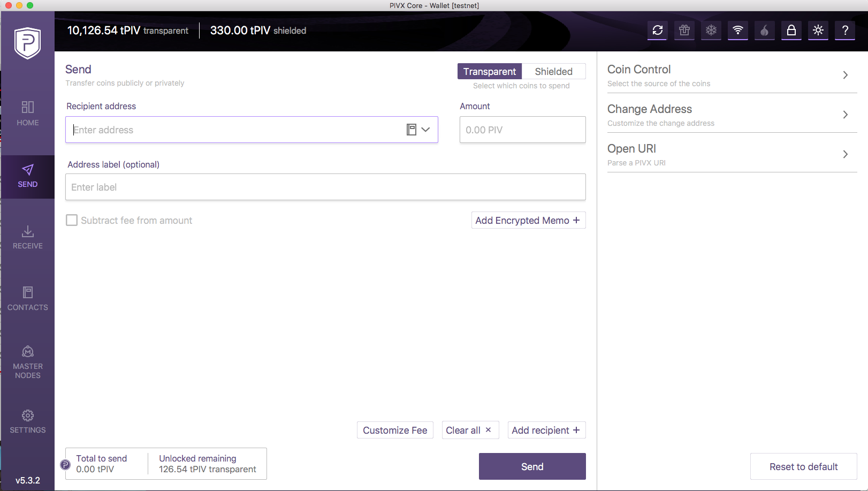The width and height of the screenshot is (868, 491).
Task: Click the macOS green zoom window button
Action: [x=30, y=5]
